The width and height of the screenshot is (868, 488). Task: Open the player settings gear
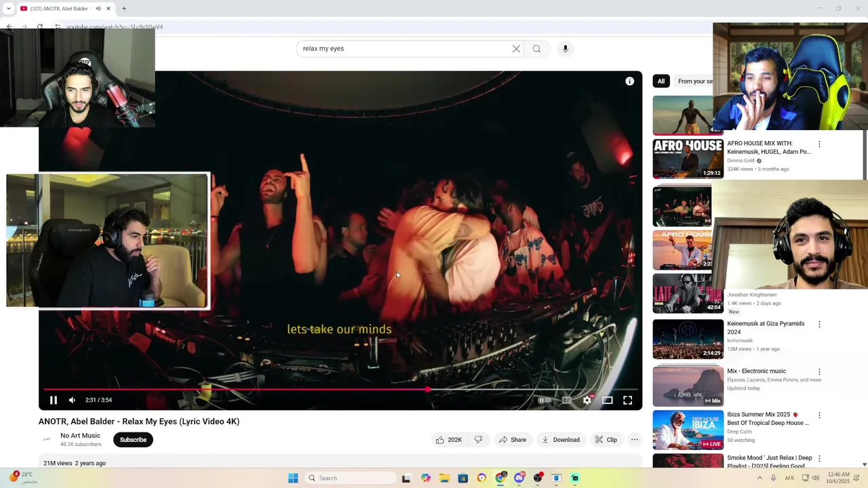(587, 400)
